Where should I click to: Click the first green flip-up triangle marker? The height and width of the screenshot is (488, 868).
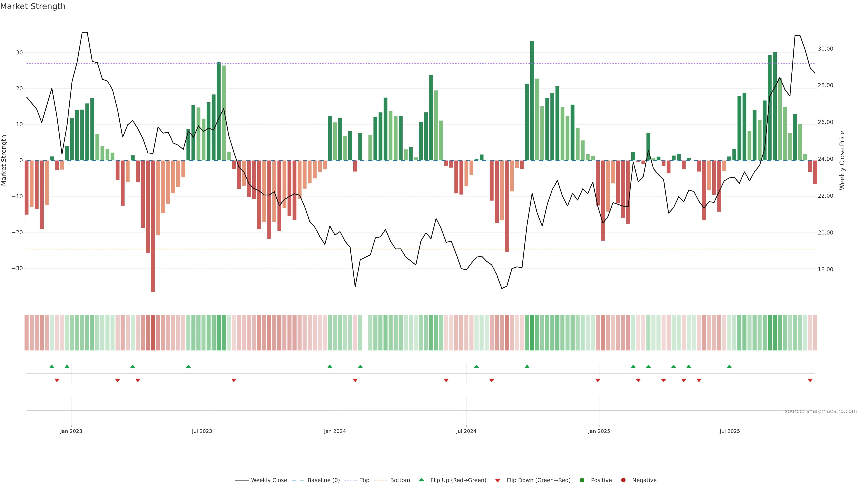click(x=52, y=366)
